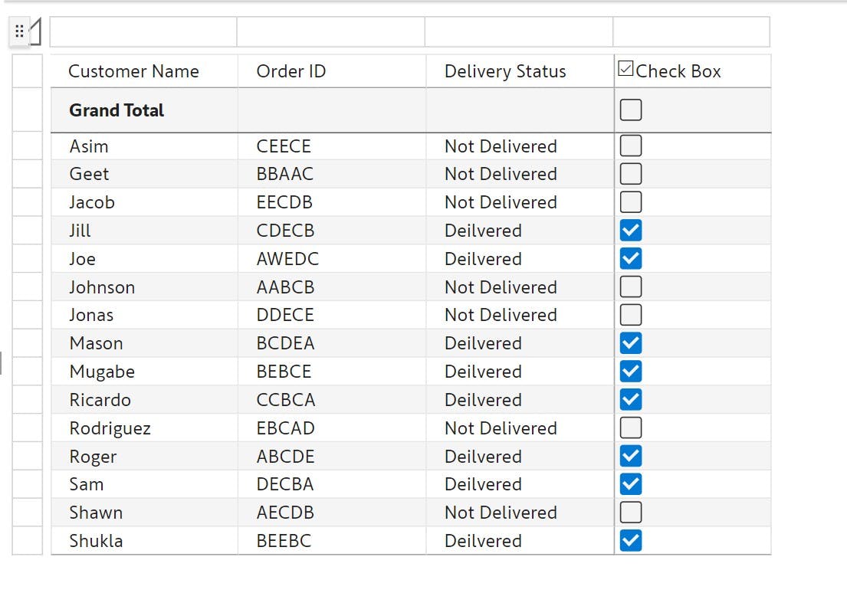Screen dimensions: 847x616
Task: Uncheck Jill's delivered checkbox
Action: click(x=631, y=231)
